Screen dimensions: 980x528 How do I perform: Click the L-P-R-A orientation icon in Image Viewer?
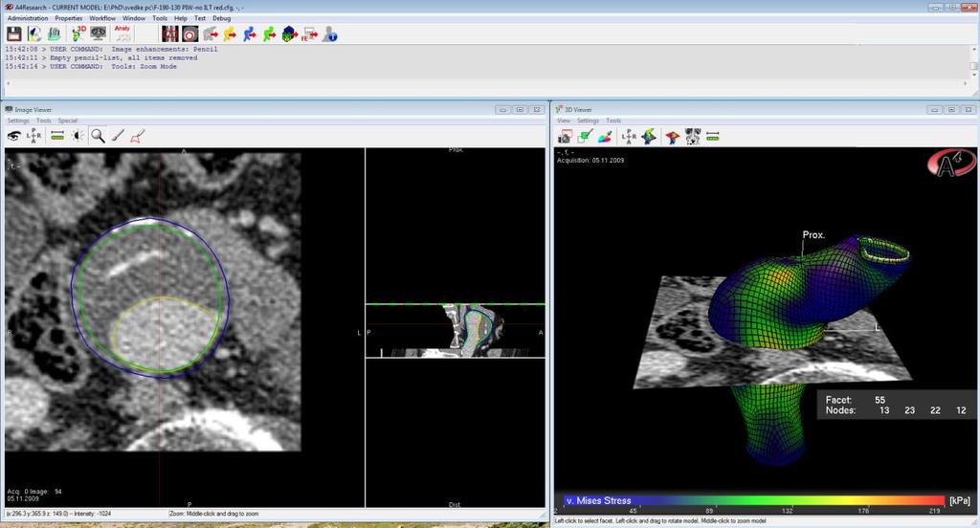point(33,136)
